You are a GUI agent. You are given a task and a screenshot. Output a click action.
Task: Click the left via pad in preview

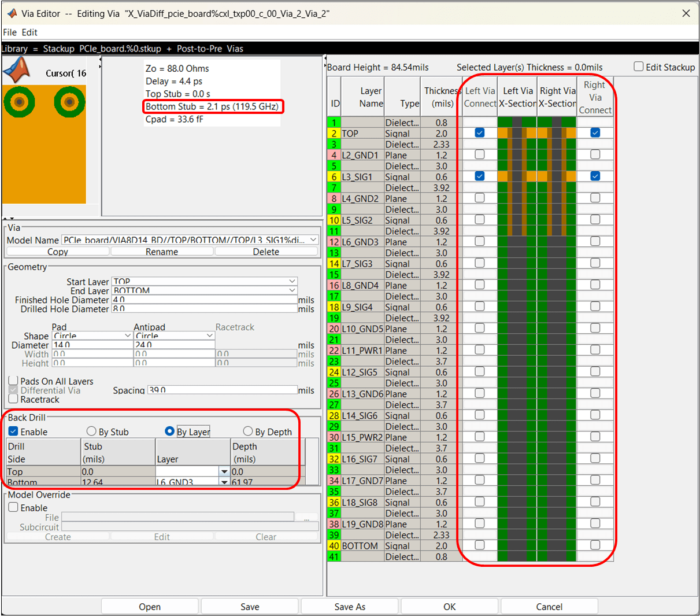tap(19, 102)
